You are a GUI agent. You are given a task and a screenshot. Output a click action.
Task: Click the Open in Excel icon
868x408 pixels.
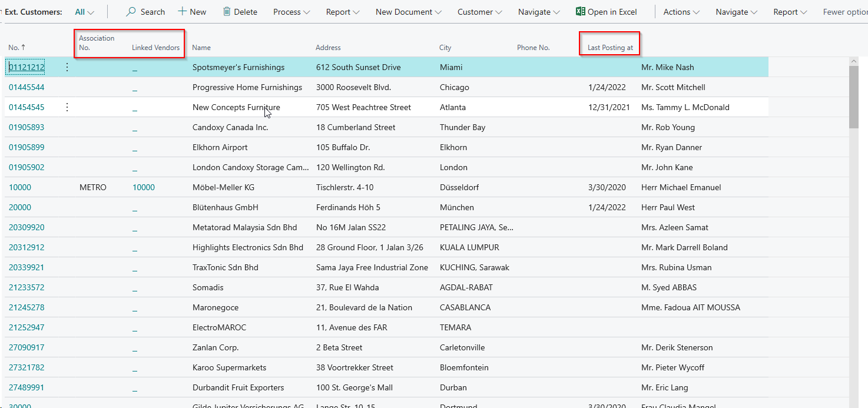(580, 12)
